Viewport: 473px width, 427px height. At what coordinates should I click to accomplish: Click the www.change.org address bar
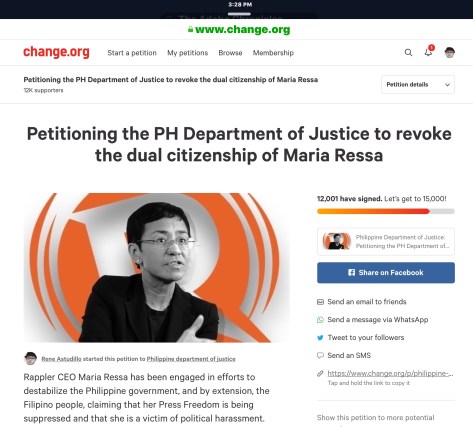tap(239, 29)
